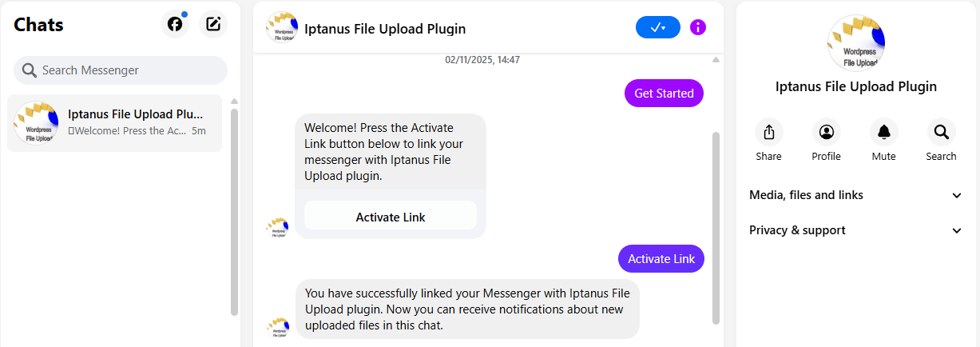Focus the Search Messenger field
The height and width of the screenshot is (347, 980).
pyautogui.click(x=121, y=70)
